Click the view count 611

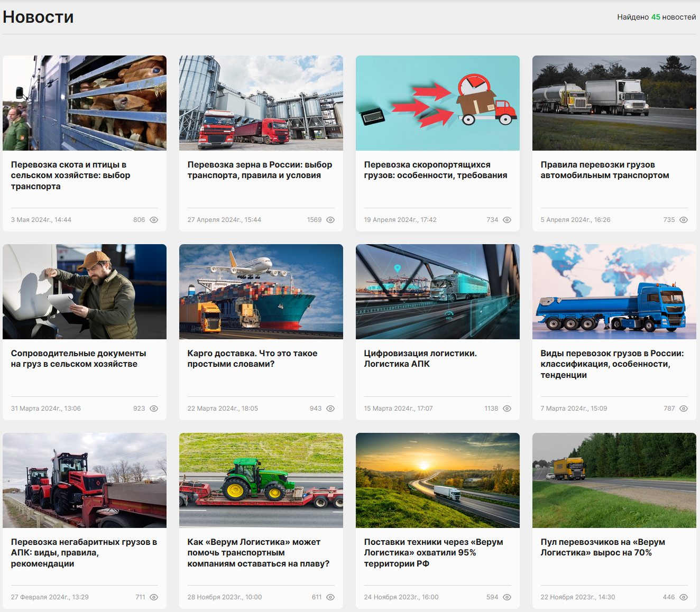317,597
